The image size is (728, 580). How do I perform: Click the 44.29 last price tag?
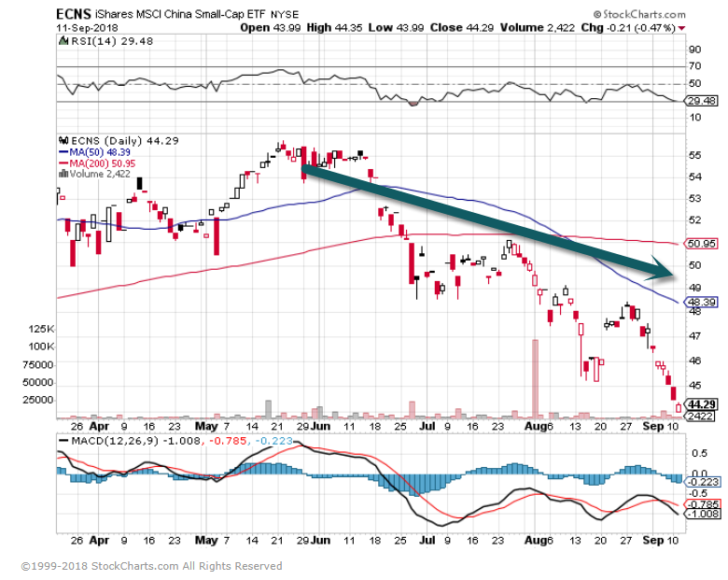tap(701, 404)
